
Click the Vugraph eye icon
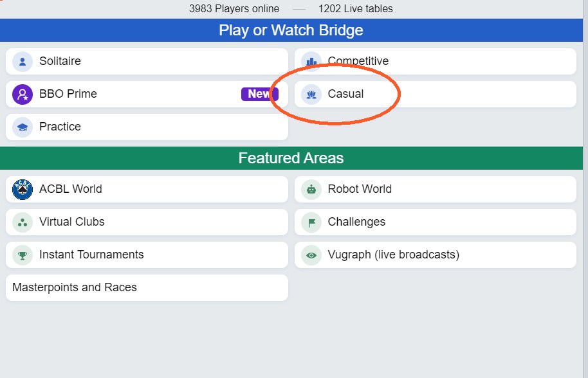click(311, 255)
